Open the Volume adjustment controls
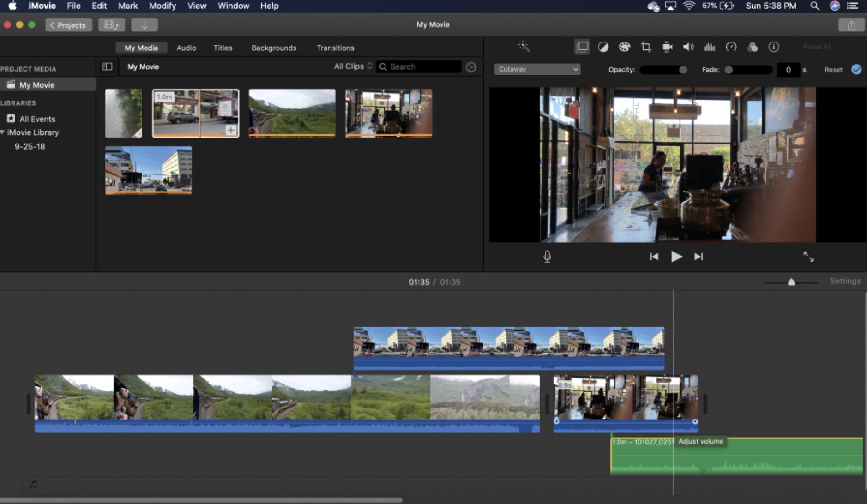Screen dimensions: 867x504 pos(688,46)
